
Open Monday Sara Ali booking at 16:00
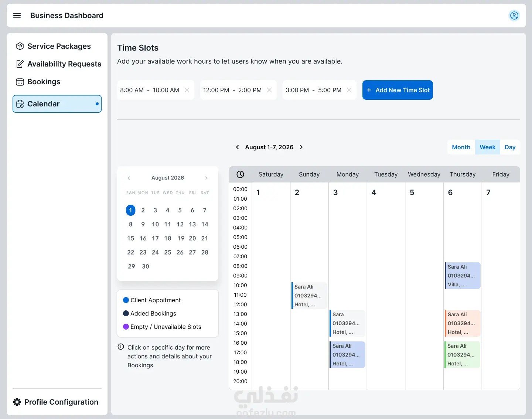pos(347,355)
